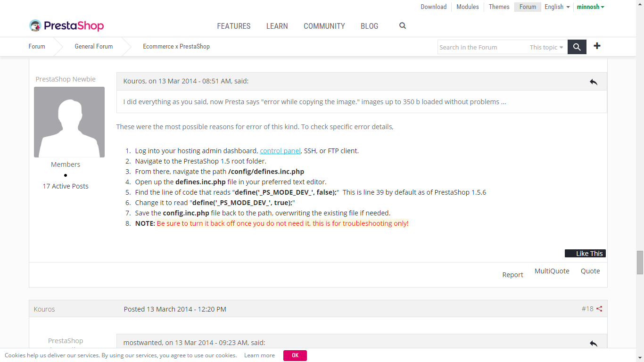Screen dimensions: 644x362
Task: Select the Forum tab in top bar
Action: [x=528, y=7]
